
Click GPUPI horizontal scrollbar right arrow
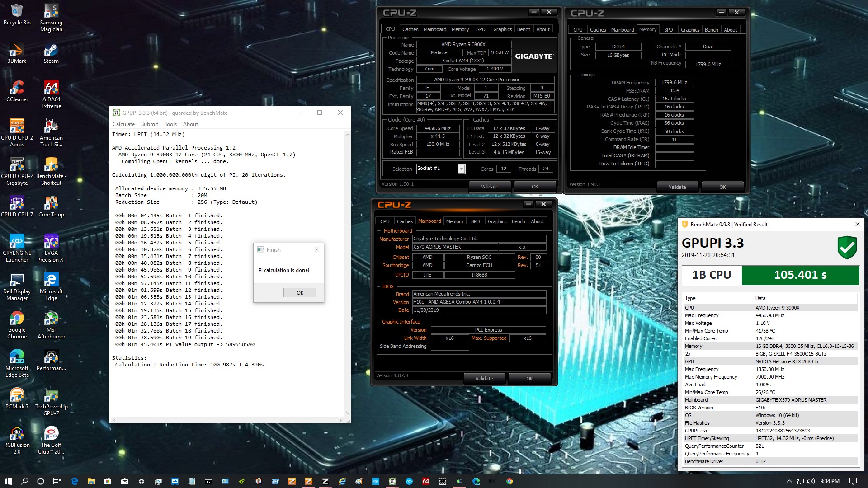coord(340,420)
